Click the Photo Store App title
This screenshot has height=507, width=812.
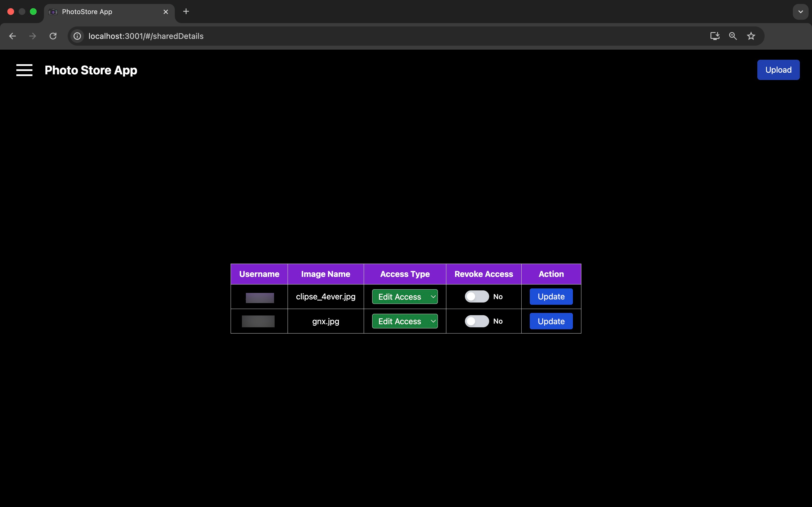tap(91, 70)
